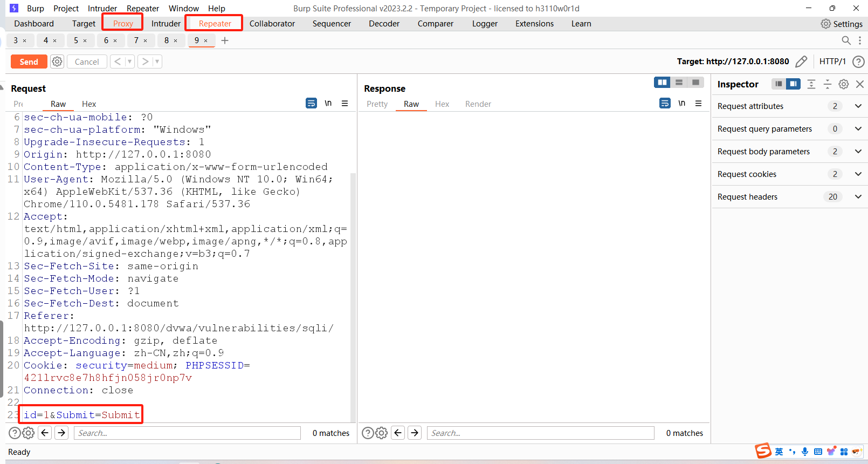
Task: Add a new Repeater tab
Action: pos(225,40)
